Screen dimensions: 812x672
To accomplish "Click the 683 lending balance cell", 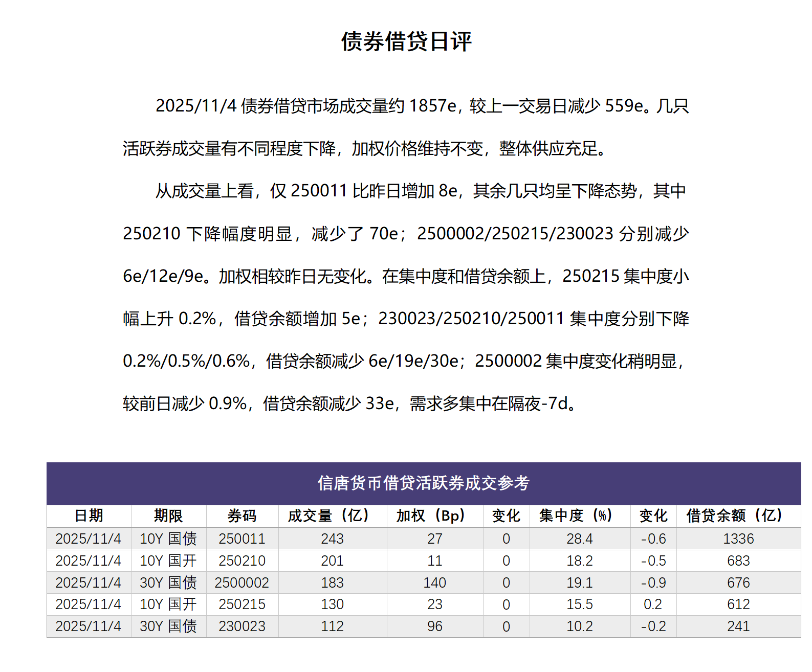I will [x=738, y=561].
